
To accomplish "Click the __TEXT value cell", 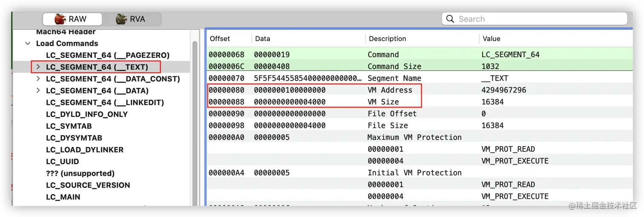I will pyautogui.click(x=494, y=78).
